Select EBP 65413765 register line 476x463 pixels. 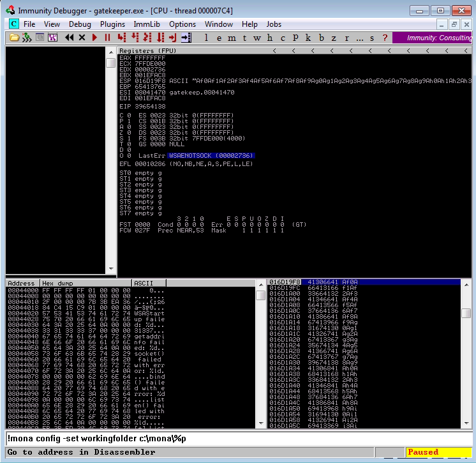click(142, 87)
